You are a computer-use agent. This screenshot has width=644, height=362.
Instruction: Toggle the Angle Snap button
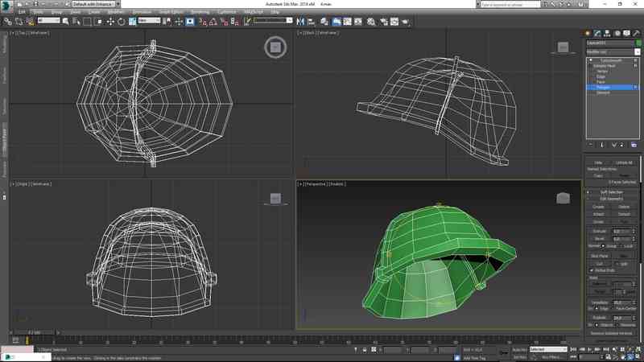213,22
